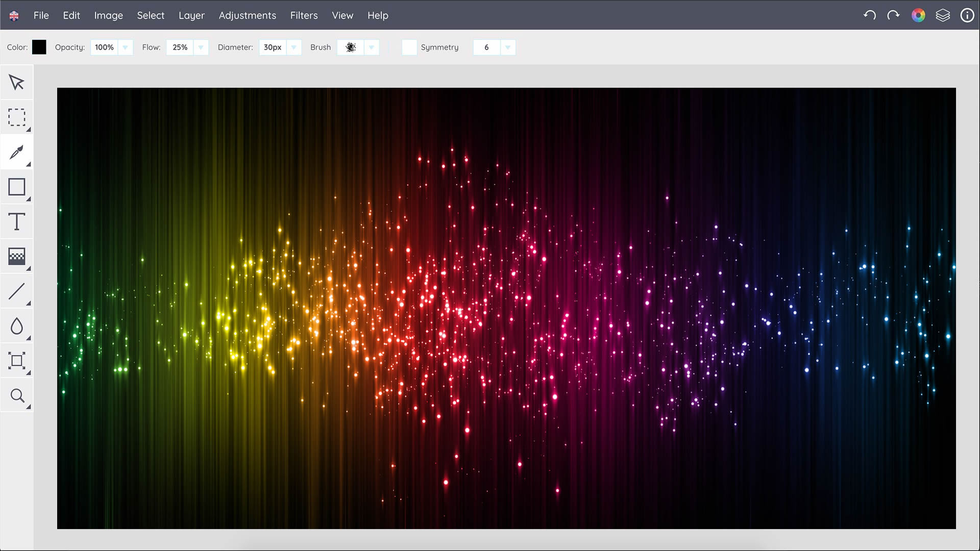This screenshot has height=551, width=980.
Task: Select the blur droplet tool
Action: 16,326
